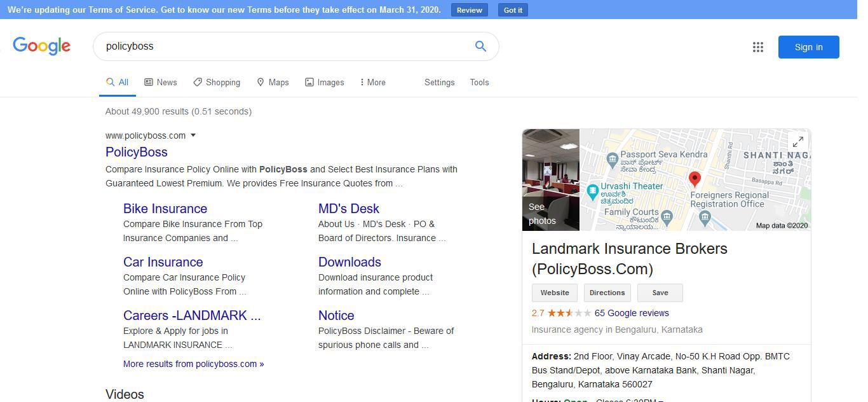Click the Google logo
The height and width of the screenshot is (402, 868).
42,46
